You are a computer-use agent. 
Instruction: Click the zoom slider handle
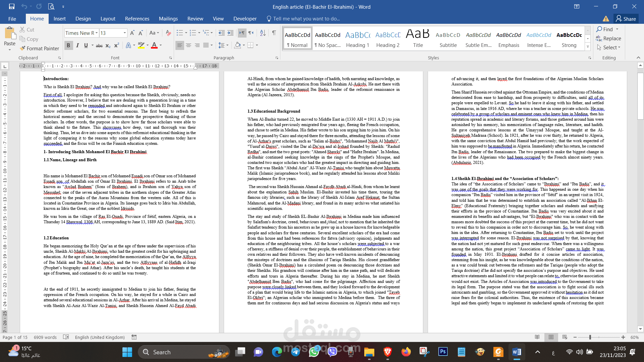click(x=590, y=337)
